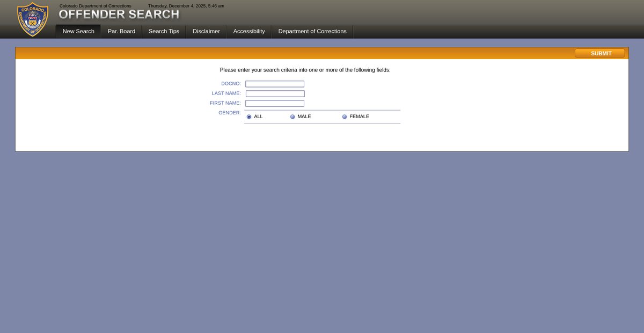Click the GENDER field label

tap(229, 113)
